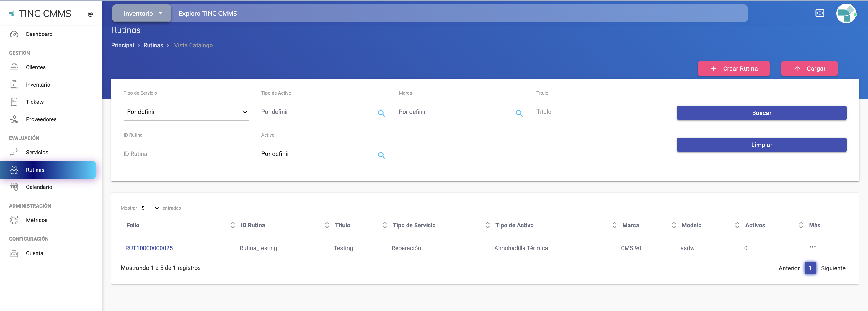This screenshot has width=868, height=311.
Task: Sort the table by Folio column arrows
Action: point(233,225)
